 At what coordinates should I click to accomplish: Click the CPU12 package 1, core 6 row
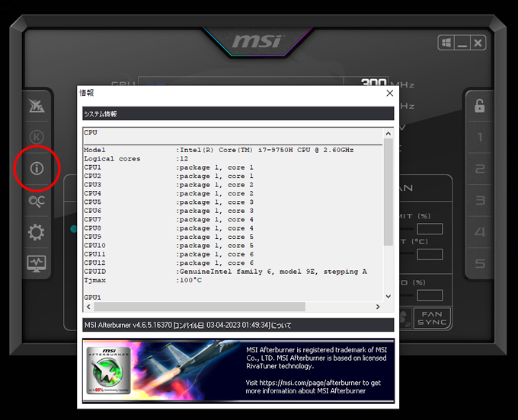click(x=168, y=263)
